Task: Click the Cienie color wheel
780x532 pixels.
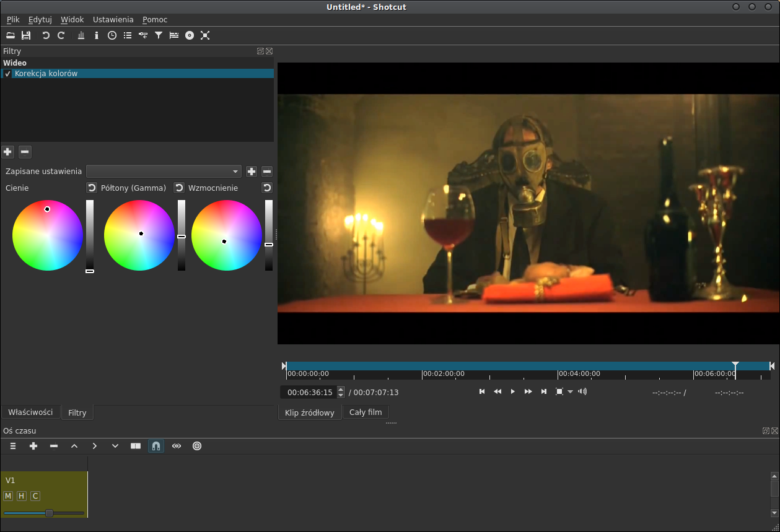Action: [48, 235]
